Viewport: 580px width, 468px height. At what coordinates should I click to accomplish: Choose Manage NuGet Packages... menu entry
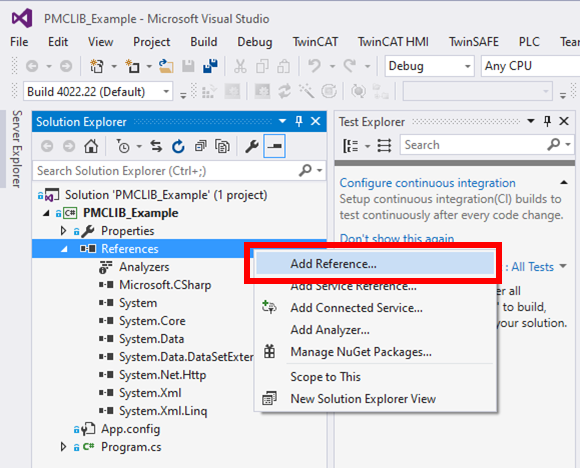pyautogui.click(x=375, y=351)
